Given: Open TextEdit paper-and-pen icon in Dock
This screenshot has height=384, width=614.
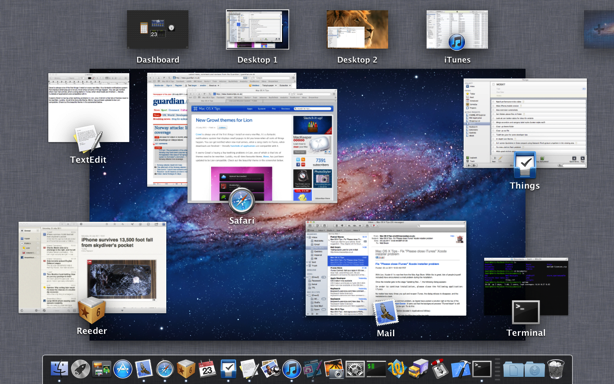Looking at the screenshot, I should [x=249, y=369].
